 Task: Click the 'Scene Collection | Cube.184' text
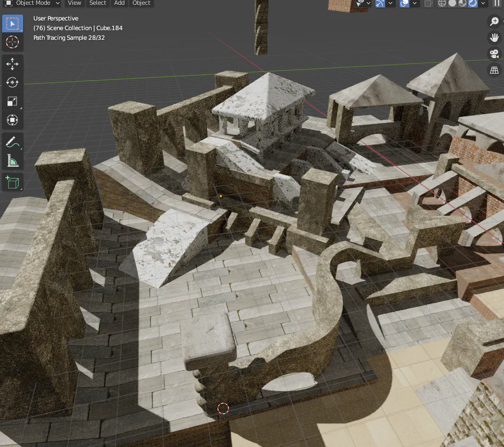(x=85, y=29)
